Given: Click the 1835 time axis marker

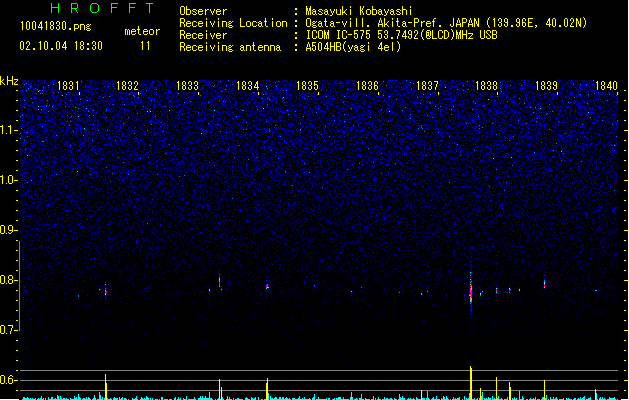Looking at the screenshot, I should 307,86.
